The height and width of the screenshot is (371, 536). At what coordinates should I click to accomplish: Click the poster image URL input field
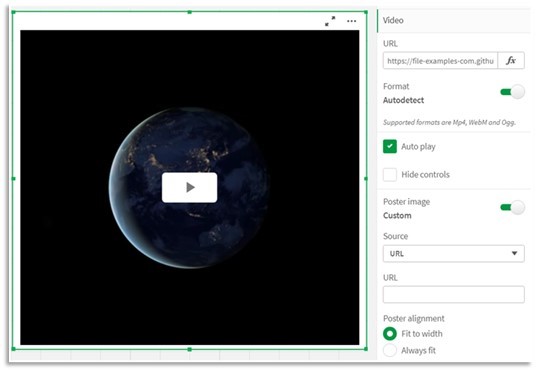tap(453, 294)
